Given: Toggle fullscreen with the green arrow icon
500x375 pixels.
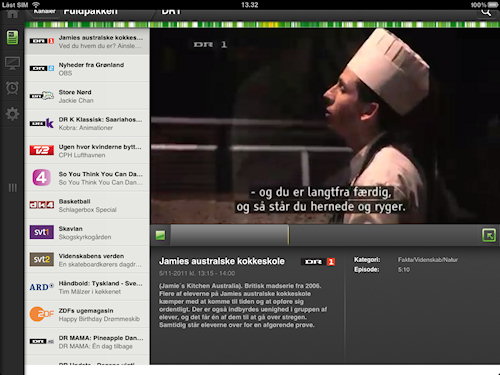Looking at the screenshot, I should click(489, 235).
